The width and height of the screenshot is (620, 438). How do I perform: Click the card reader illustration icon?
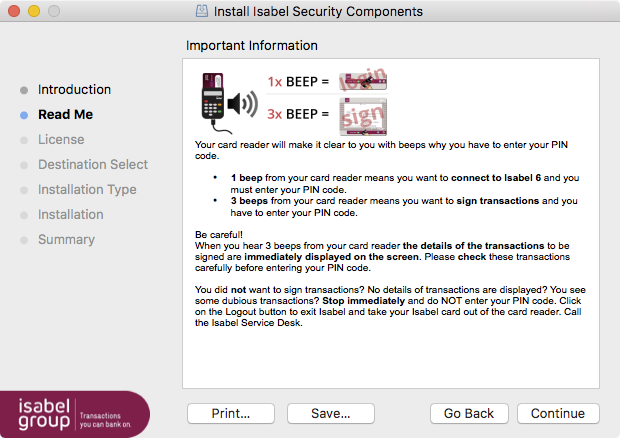tap(214, 103)
